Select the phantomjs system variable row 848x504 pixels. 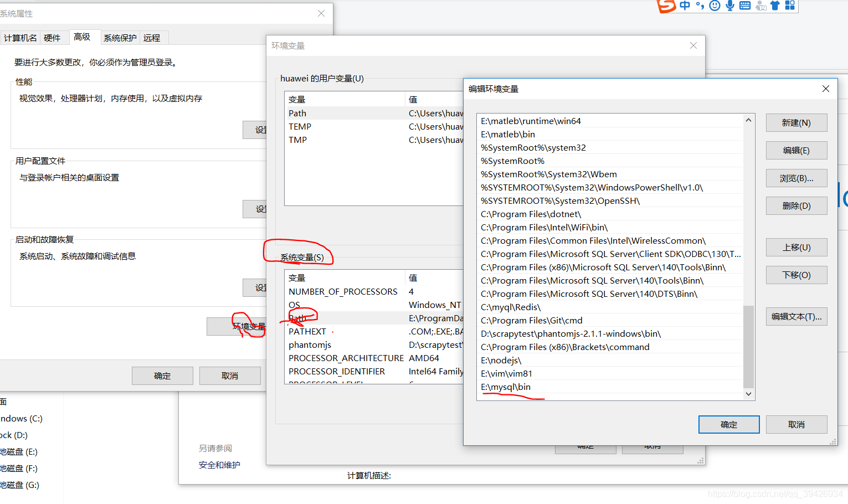(x=374, y=344)
